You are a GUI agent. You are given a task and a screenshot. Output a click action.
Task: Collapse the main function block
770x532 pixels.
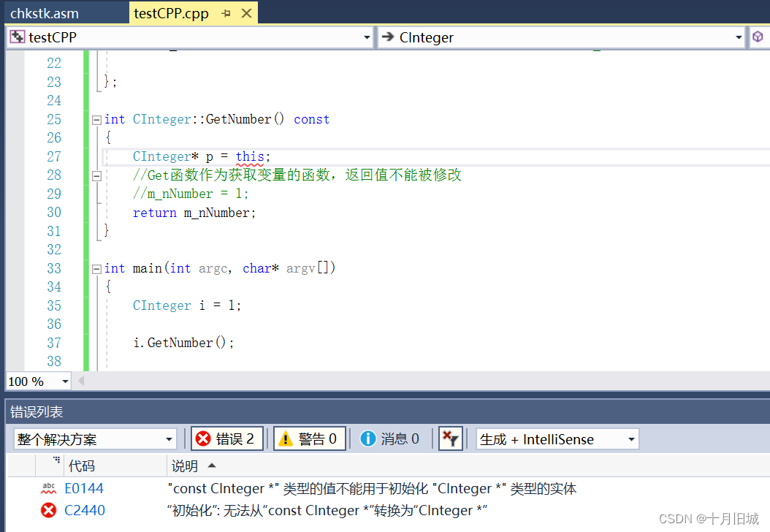(x=96, y=269)
